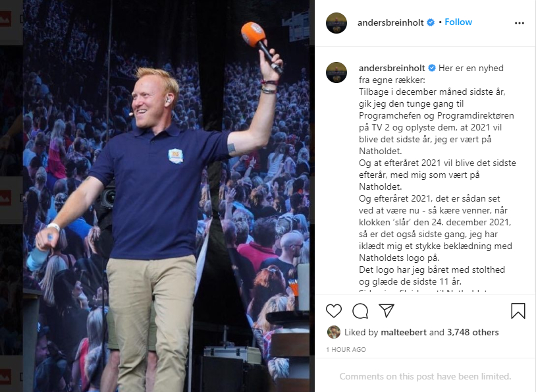Click the verified badge in the caption
Screen dimensions: 536x392
432,68
